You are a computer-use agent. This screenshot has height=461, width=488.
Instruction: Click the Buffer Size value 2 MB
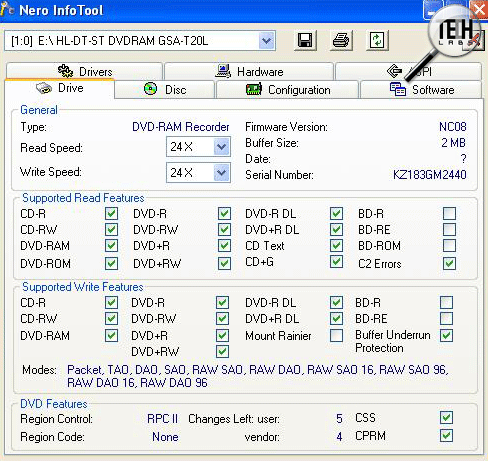coord(453,143)
